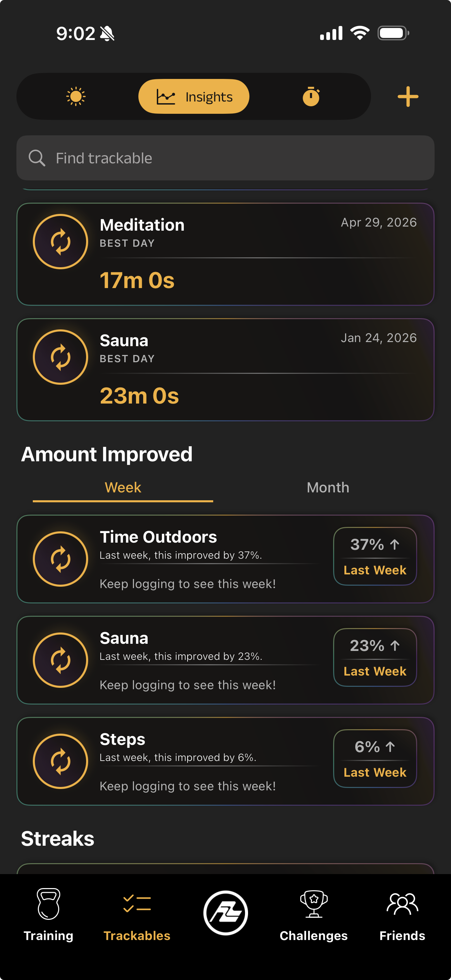Switch Amount Improved to Month
This screenshot has height=980, width=451.
(x=328, y=487)
